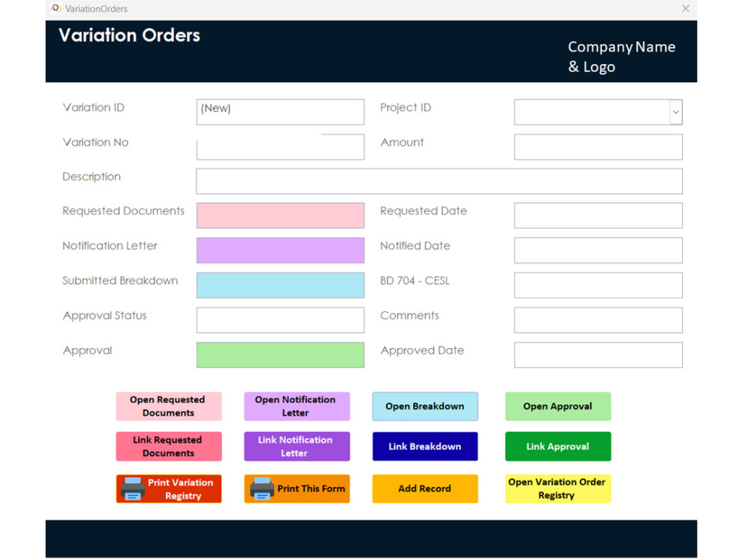Click the Amount label

pyautogui.click(x=402, y=143)
